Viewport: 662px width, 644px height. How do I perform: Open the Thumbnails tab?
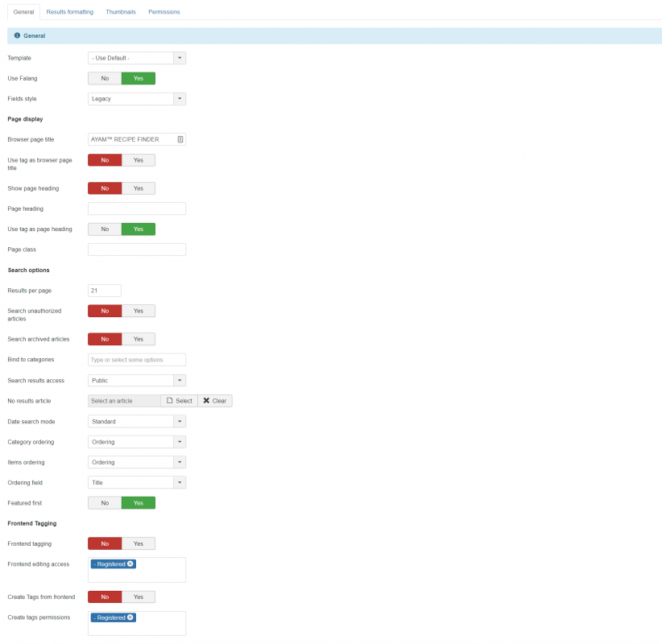point(121,12)
